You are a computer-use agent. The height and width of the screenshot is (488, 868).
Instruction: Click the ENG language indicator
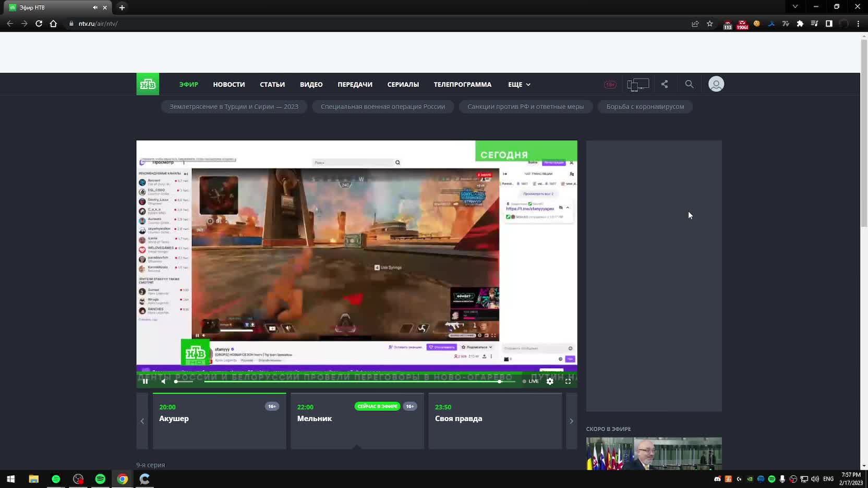828,479
